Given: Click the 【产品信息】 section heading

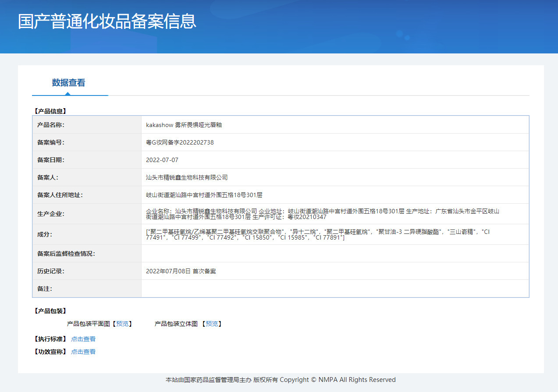Looking at the screenshot, I should (50, 111).
